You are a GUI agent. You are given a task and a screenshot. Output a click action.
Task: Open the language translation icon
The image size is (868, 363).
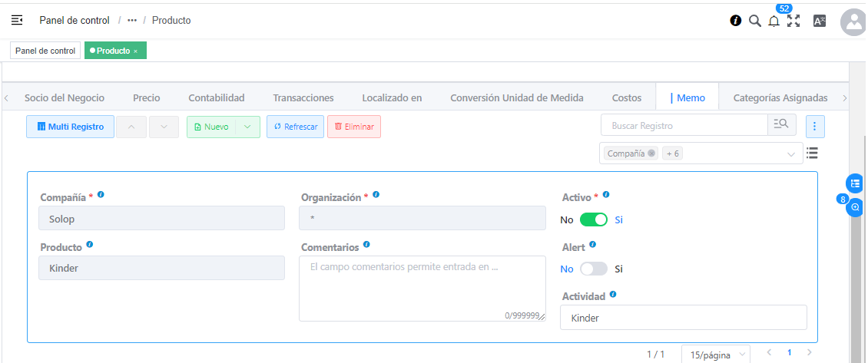(820, 21)
